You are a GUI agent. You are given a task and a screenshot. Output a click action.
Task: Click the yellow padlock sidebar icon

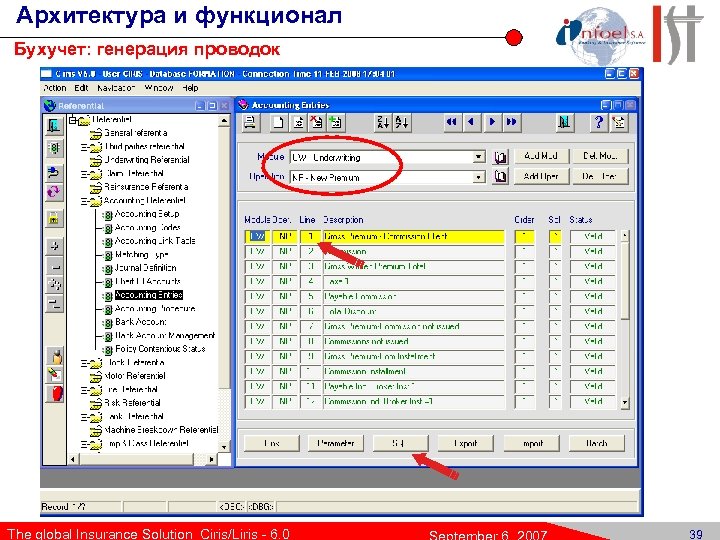54,218
